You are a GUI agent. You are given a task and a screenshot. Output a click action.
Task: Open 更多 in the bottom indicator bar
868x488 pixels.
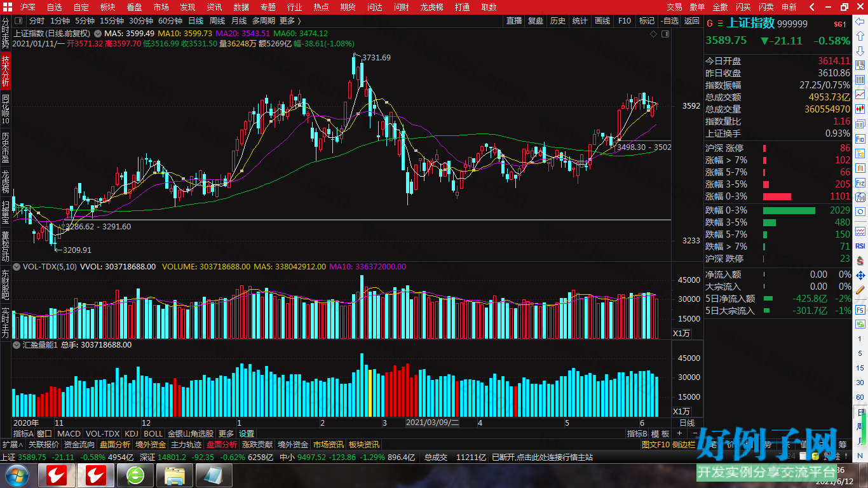click(226, 433)
